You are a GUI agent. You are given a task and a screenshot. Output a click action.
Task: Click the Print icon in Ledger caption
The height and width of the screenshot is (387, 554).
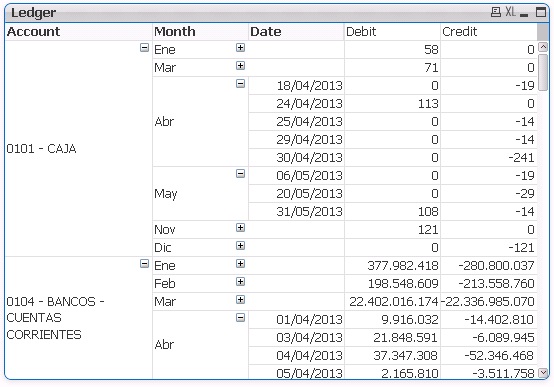[x=496, y=12]
